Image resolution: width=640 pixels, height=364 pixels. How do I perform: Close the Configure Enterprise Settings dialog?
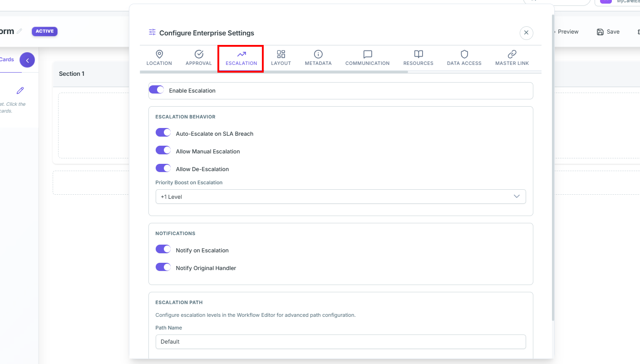coord(526,33)
